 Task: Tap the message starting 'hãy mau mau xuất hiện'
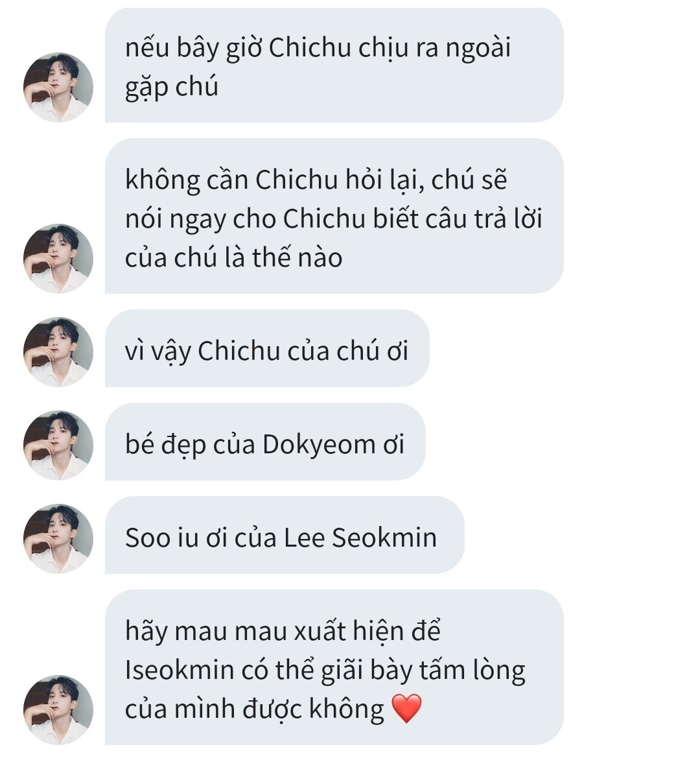(x=334, y=667)
